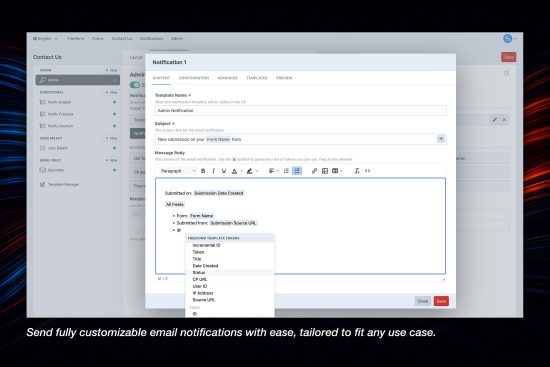Screen dimensions: 550x367
Task: Expand the font color dropdown arrow
Action: [x=241, y=171]
